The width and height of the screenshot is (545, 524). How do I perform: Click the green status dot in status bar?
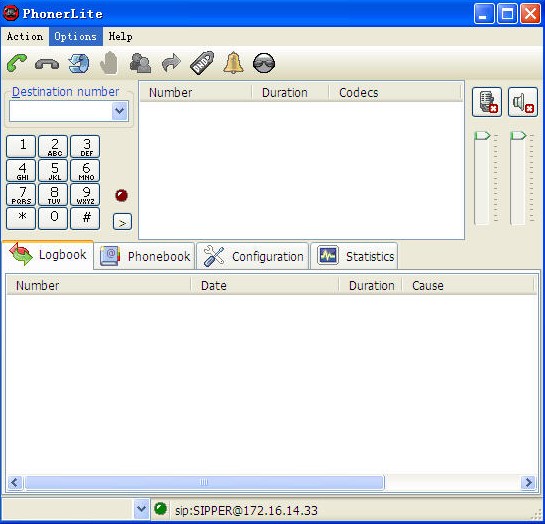[160, 509]
